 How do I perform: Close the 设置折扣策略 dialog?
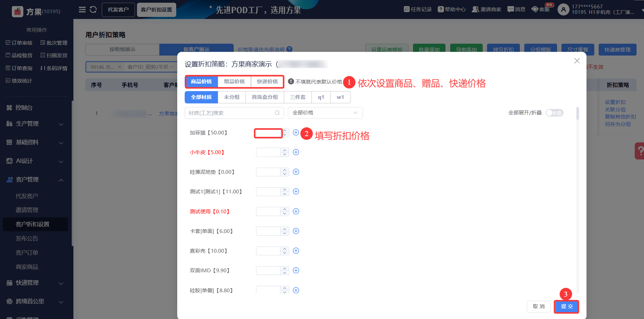coord(577,61)
